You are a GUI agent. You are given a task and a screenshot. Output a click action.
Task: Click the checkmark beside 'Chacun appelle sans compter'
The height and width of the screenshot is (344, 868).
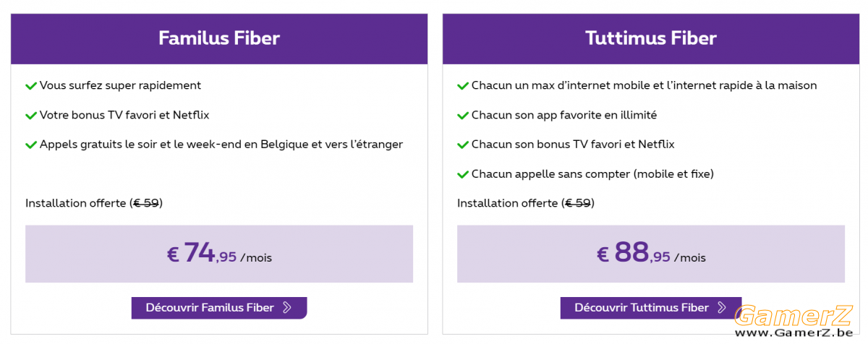(463, 174)
